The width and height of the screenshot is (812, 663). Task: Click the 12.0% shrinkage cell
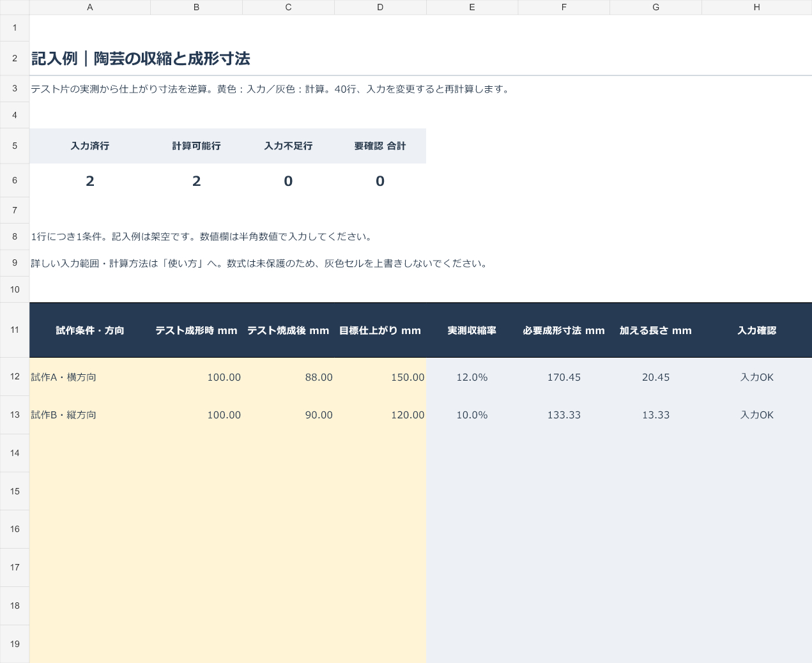(472, 377)
